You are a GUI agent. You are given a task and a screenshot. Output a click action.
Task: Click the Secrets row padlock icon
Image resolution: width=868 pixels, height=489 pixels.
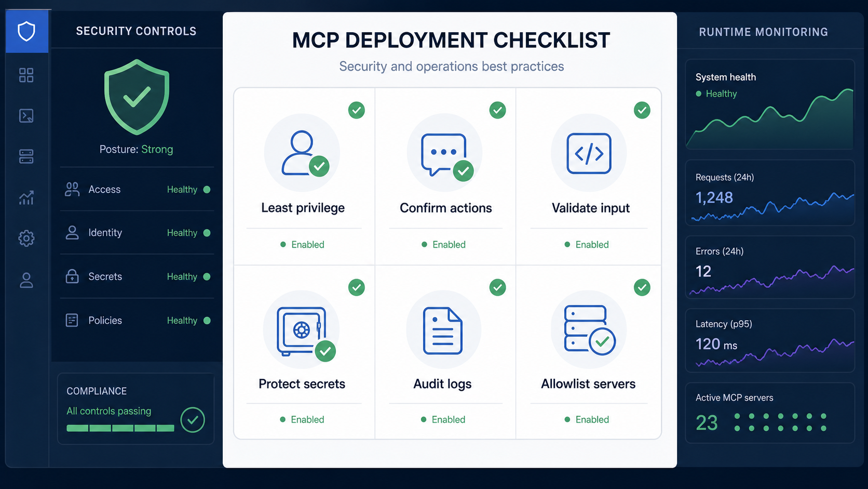(x=72, y=276)
